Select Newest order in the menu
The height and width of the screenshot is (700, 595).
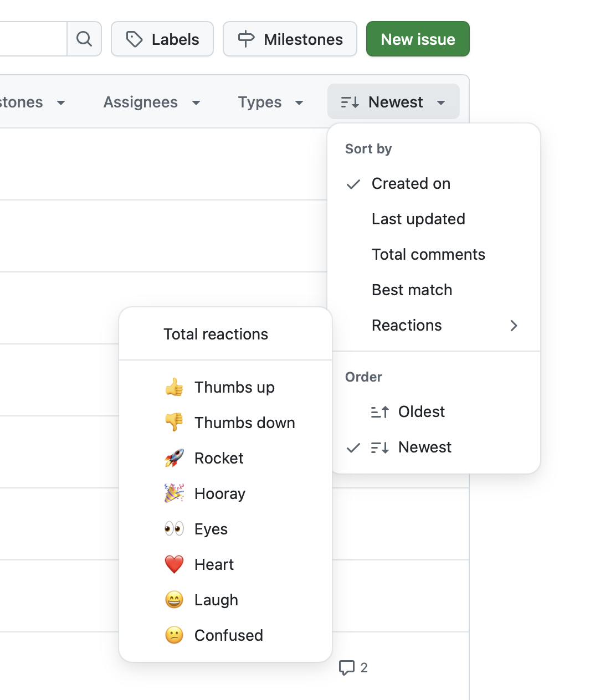(424, 447)
